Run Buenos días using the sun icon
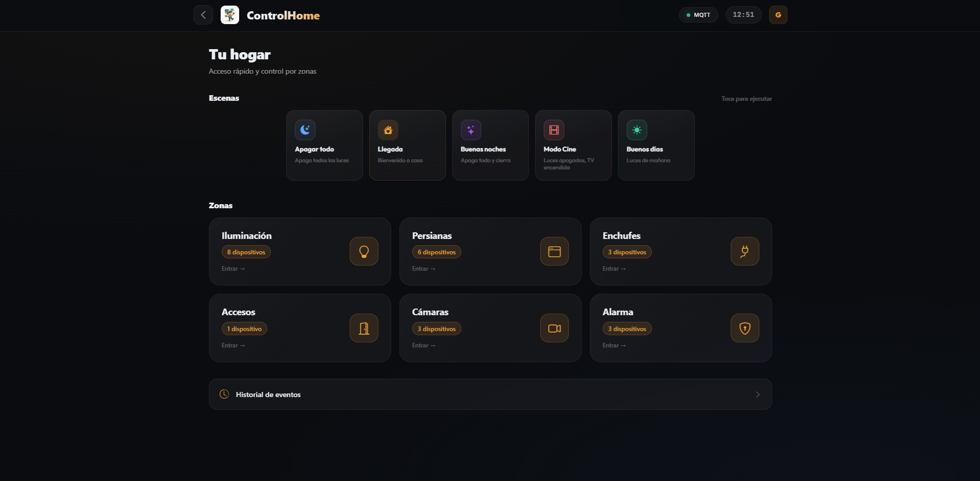Screen dimensions: 980x481 (637, 130)
